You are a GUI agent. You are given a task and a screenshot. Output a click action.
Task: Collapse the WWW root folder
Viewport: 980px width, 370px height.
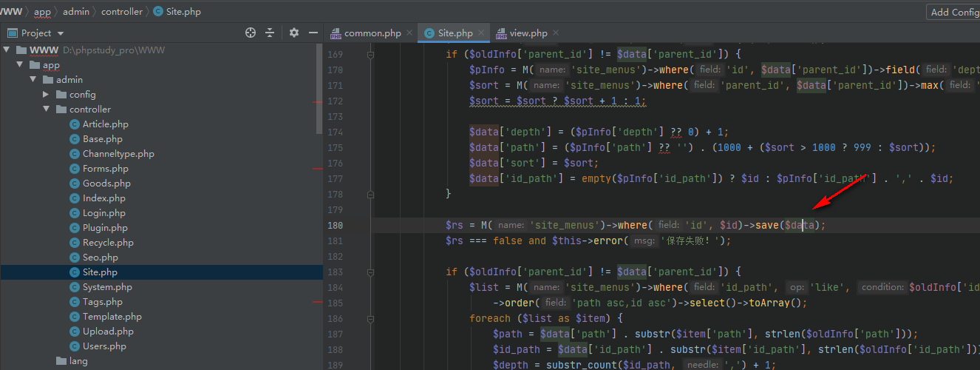[7, 50]
